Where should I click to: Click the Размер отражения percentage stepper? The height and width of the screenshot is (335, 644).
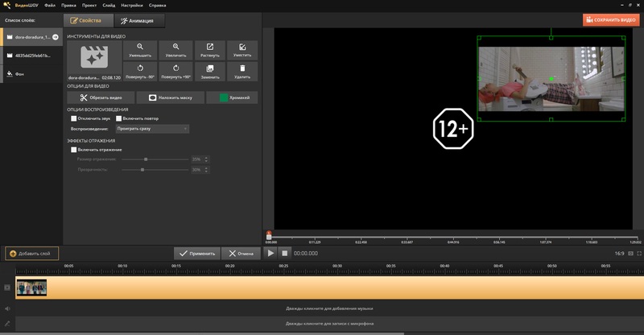click(x=206, y=159)
